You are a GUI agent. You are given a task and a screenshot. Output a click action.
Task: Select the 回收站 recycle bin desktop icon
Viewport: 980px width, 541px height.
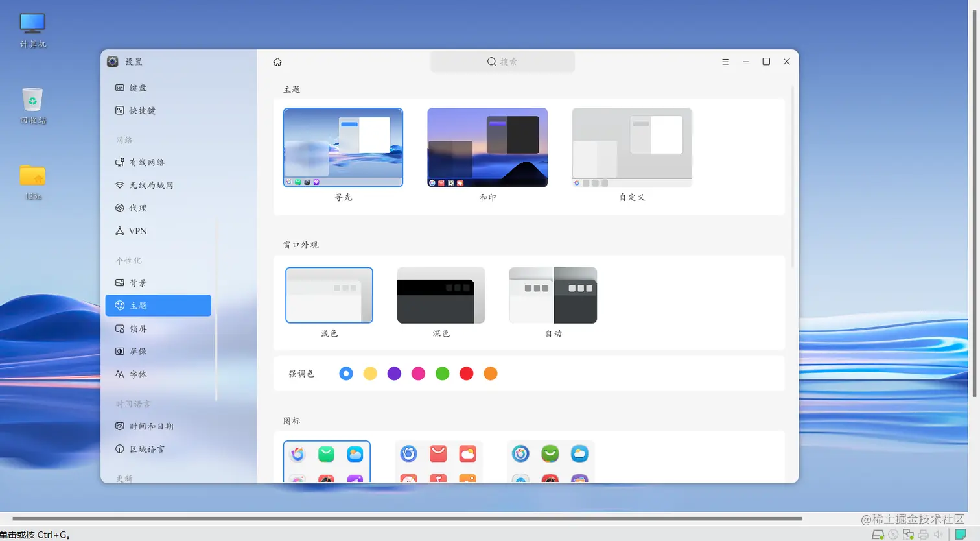coord(32,106)
